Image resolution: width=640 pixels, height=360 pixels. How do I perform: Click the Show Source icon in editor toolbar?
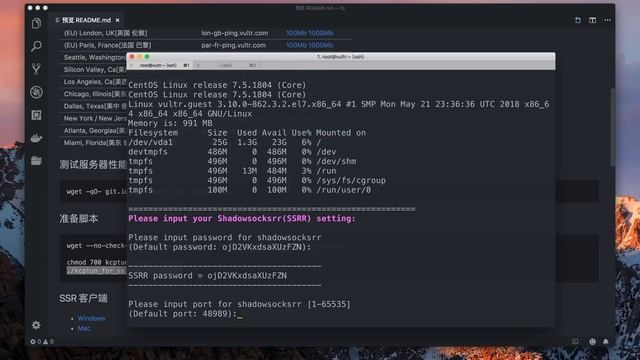(578, 20)
